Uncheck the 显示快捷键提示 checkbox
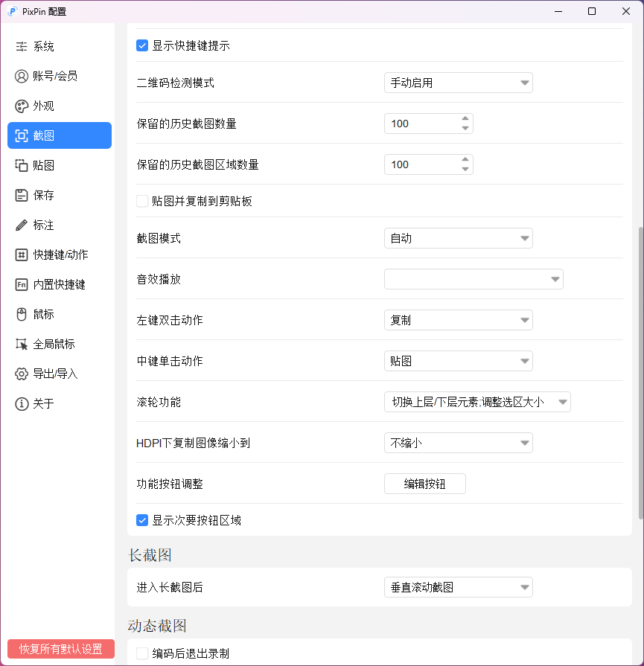The height and width of the screenshot is (666, 644). click(x=142, y=45)
